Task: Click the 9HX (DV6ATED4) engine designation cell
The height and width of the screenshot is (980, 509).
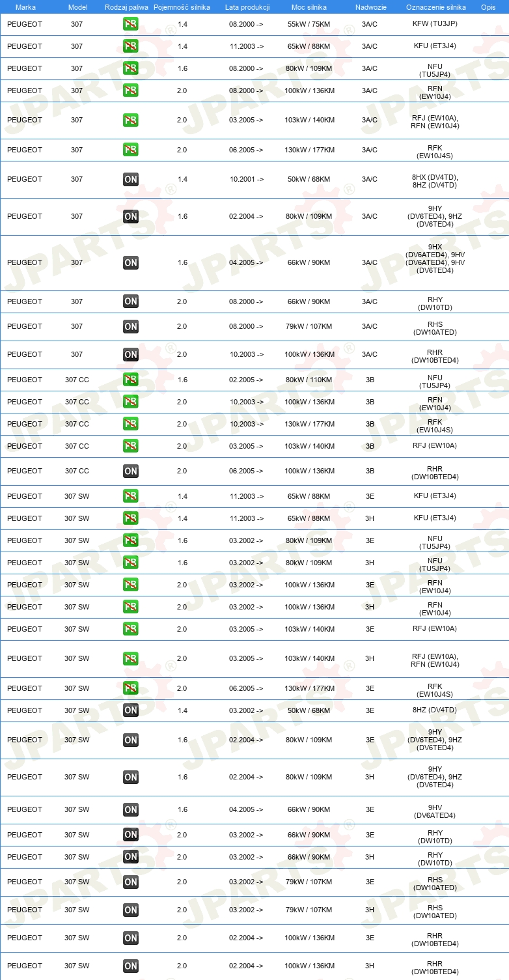Action: [435, 259]
